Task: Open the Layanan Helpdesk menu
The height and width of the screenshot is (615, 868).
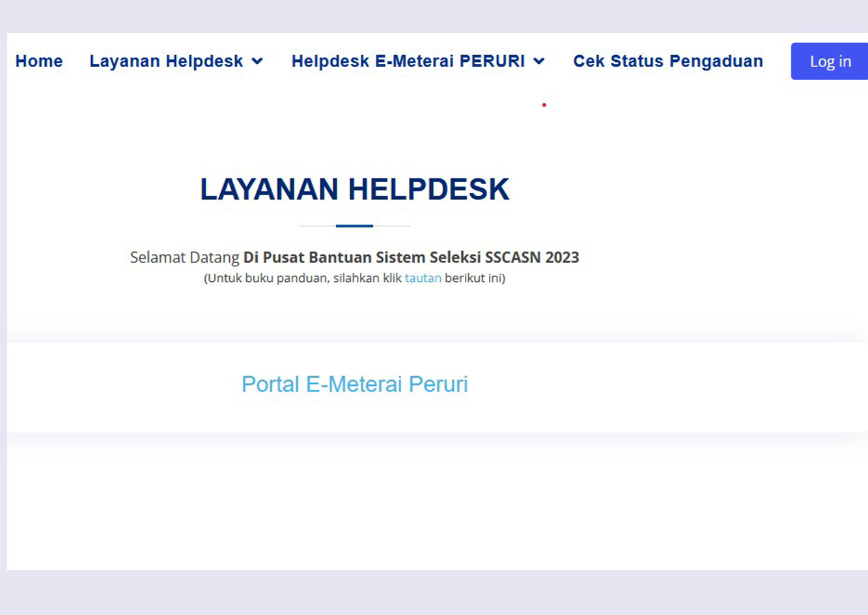Action: pyautogui.click(x=166, y=61)
